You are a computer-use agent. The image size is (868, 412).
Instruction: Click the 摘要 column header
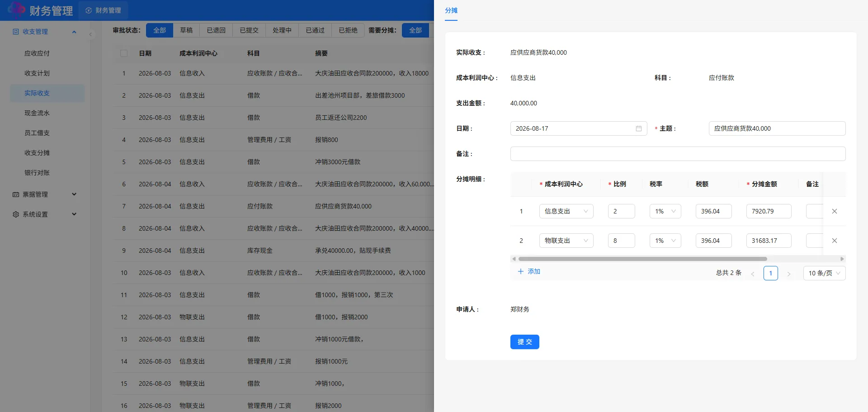(x=321, y=53)
